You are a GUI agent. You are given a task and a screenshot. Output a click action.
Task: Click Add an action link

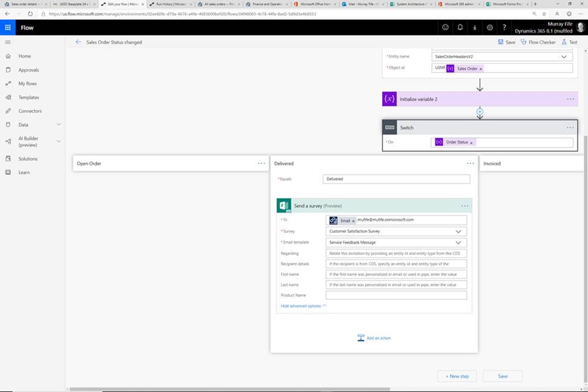point(378,338)
